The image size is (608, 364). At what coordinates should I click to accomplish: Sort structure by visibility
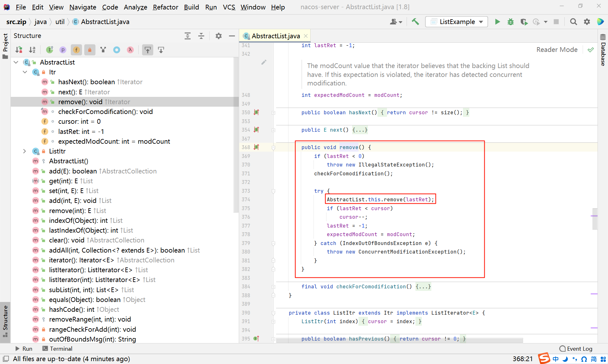click(19, 50)
